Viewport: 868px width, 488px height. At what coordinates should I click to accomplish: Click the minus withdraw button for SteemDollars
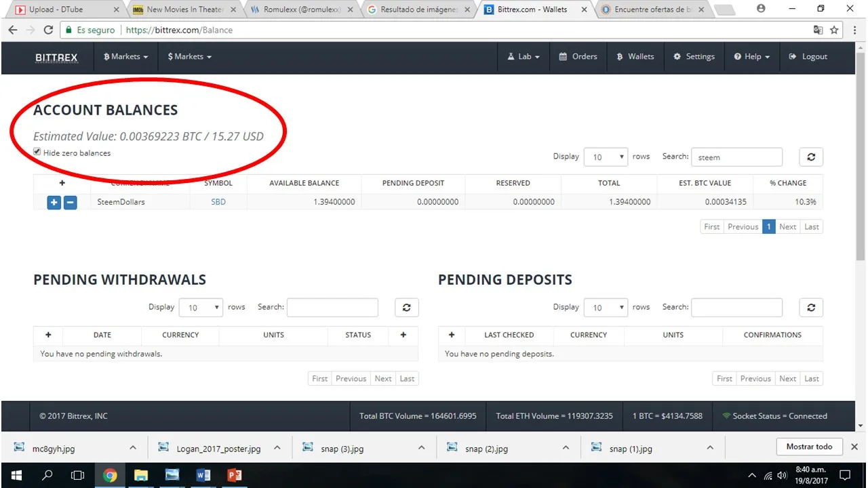click(x=70, y=202)
